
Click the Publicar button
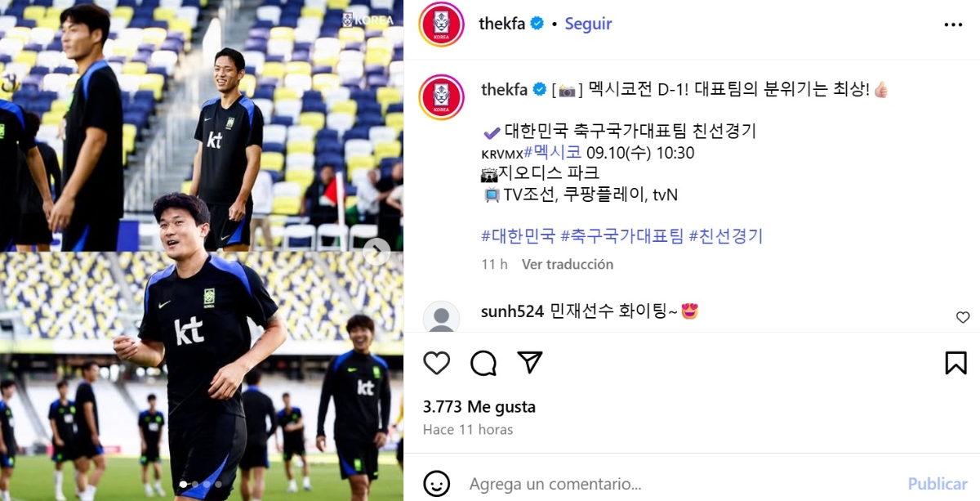click(938, 483)
